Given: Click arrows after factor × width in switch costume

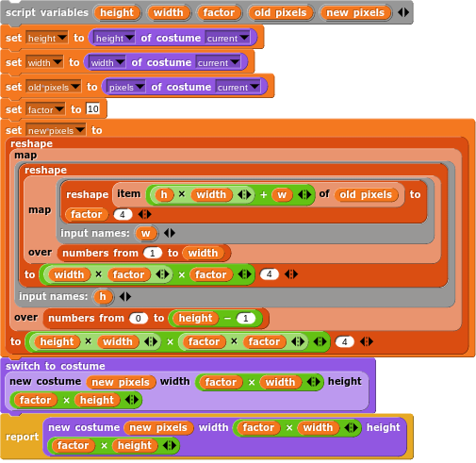Looking at the screenshot, I should [313, 382].
